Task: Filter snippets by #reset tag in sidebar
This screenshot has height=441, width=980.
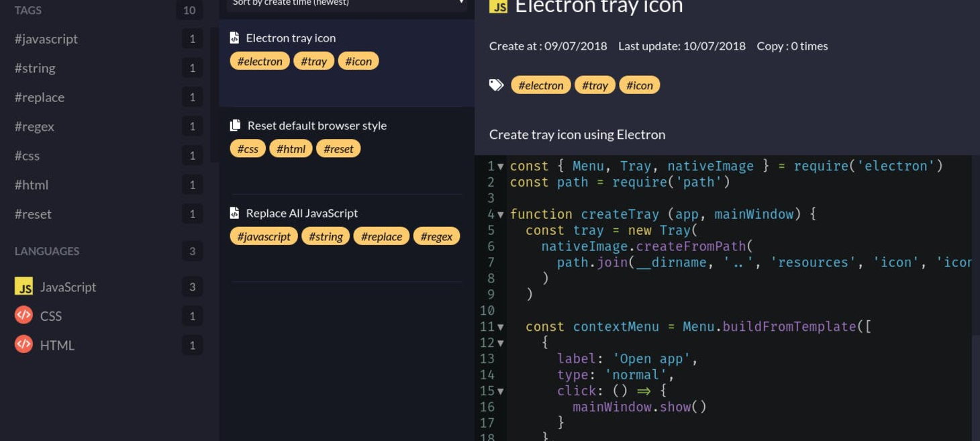Action: [x=33, y=214]
